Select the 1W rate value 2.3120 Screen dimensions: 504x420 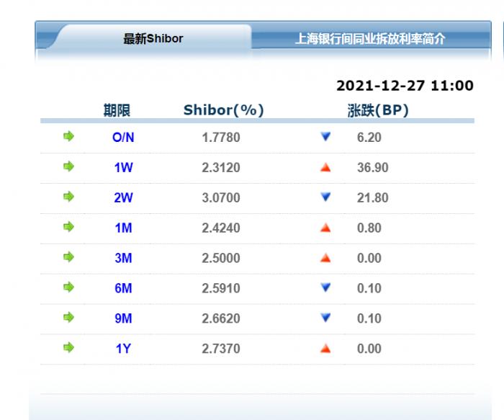[221, 168]
